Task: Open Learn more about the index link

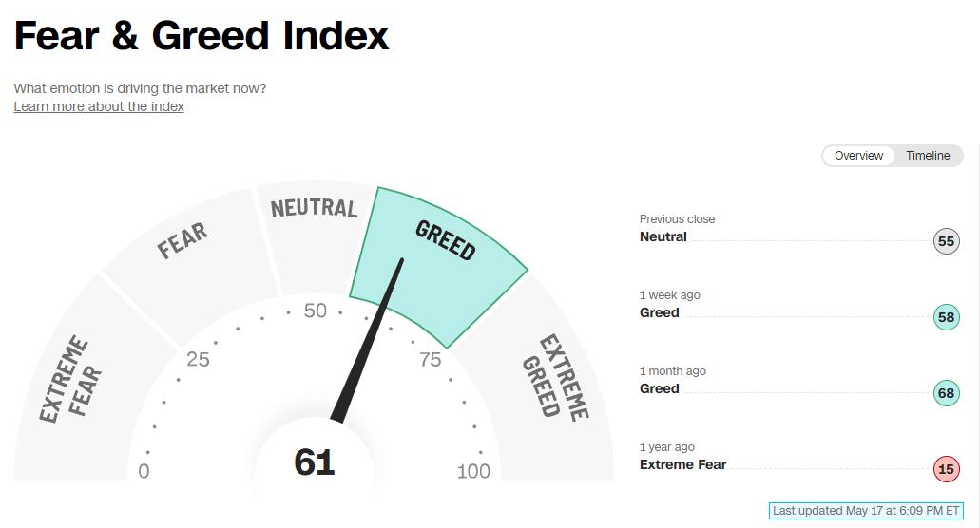Action: point(99,106)
